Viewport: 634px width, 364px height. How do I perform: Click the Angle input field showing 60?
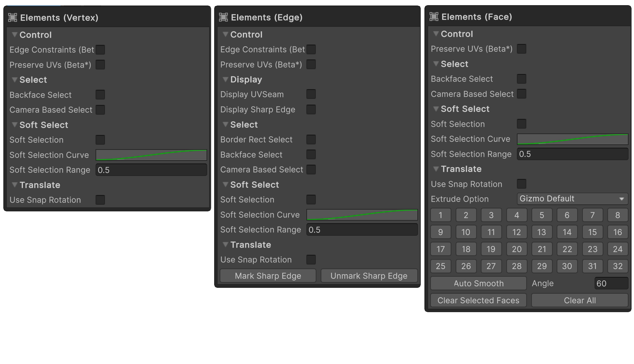(611, 283)
